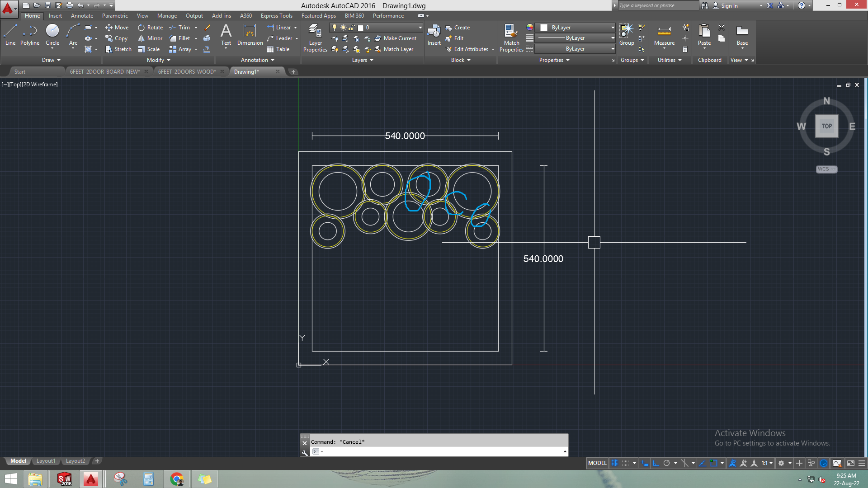
Task: Expand the Draw panel flyout
Action: tap(51, 60)
